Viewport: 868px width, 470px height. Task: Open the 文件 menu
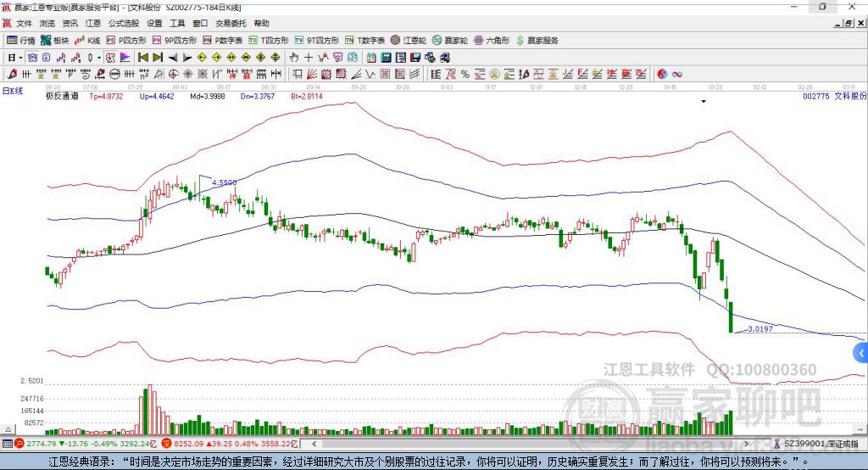pos(25,23)
